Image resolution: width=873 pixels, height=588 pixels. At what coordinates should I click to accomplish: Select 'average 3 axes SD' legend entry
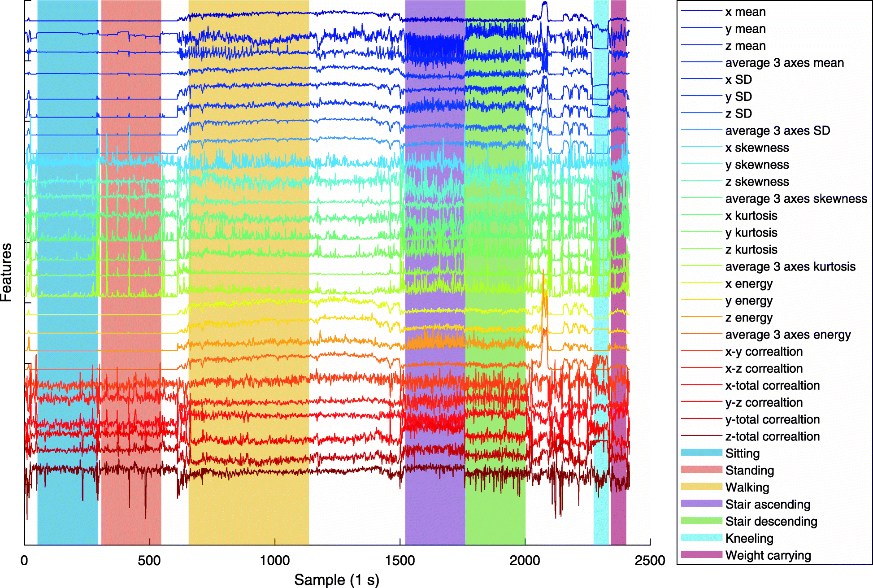(x=777, y=131)
